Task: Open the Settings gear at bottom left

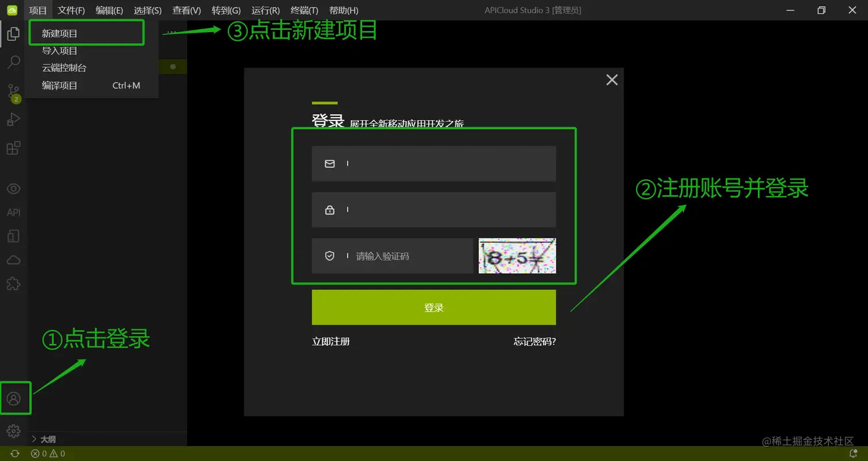Action: 13,431
